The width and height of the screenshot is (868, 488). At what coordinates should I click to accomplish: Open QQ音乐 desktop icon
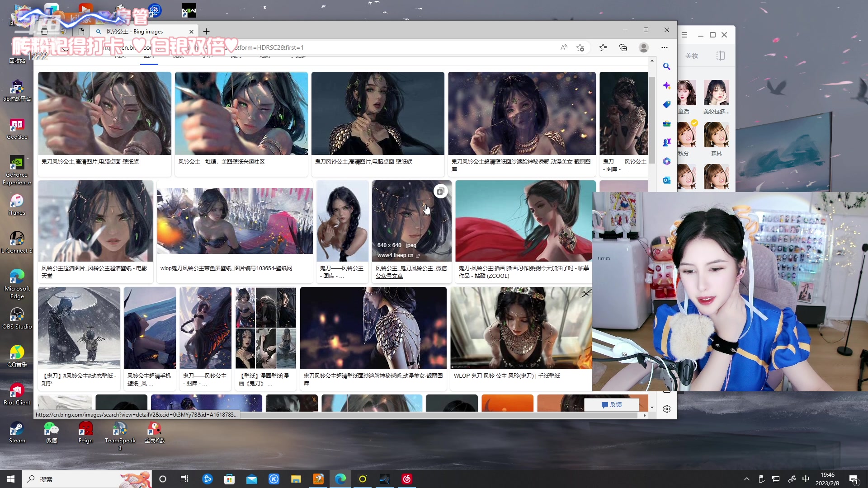coord(17,357)
